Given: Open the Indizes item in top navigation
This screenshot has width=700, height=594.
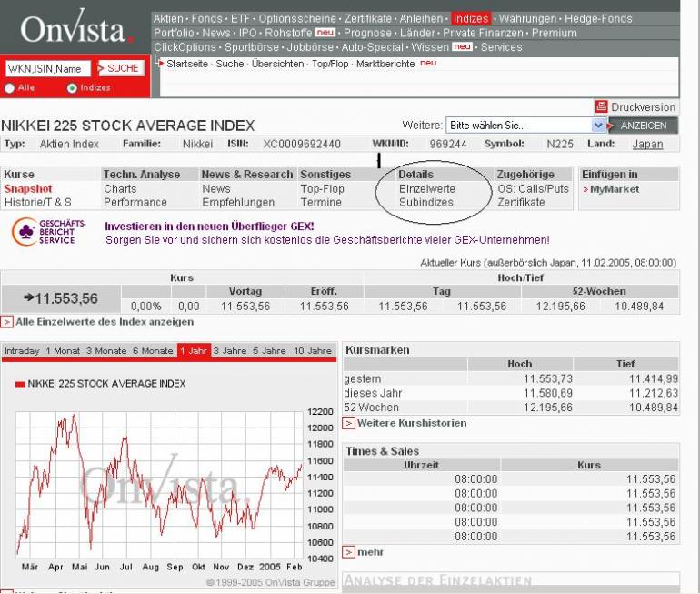Looking at the screenshot, I should tap(471, 18).
